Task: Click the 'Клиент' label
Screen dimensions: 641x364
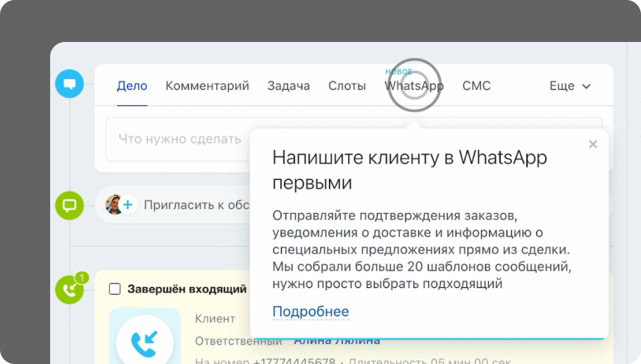Action: coord(215,318)
